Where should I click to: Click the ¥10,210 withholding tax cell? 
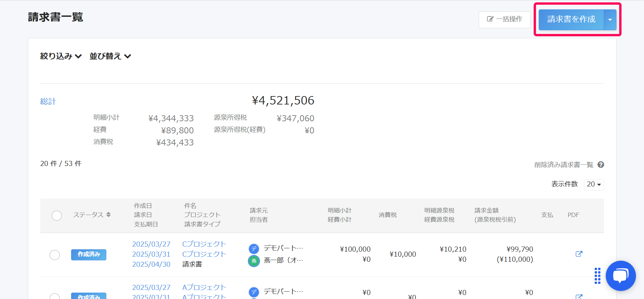click(x=453, y=249)
